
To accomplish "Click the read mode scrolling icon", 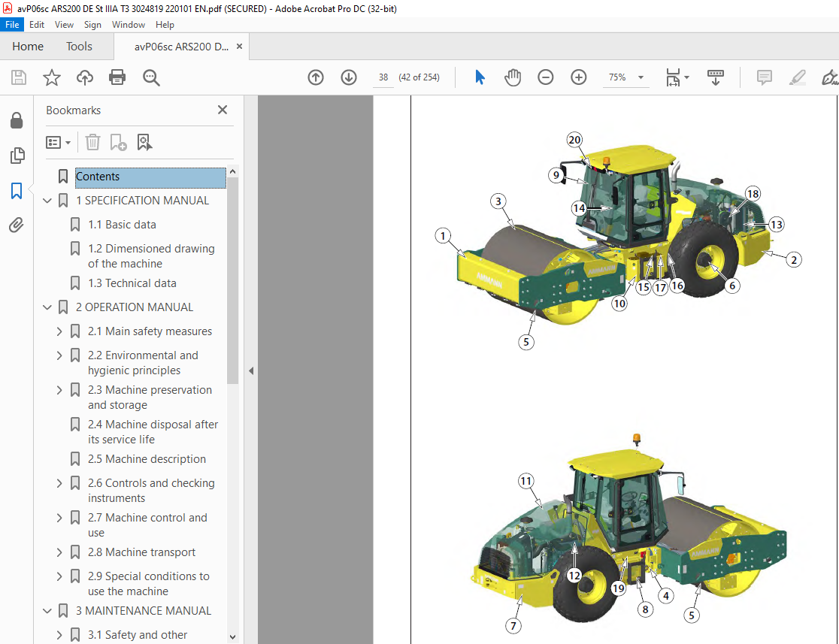I will click(x=716, y=77).
